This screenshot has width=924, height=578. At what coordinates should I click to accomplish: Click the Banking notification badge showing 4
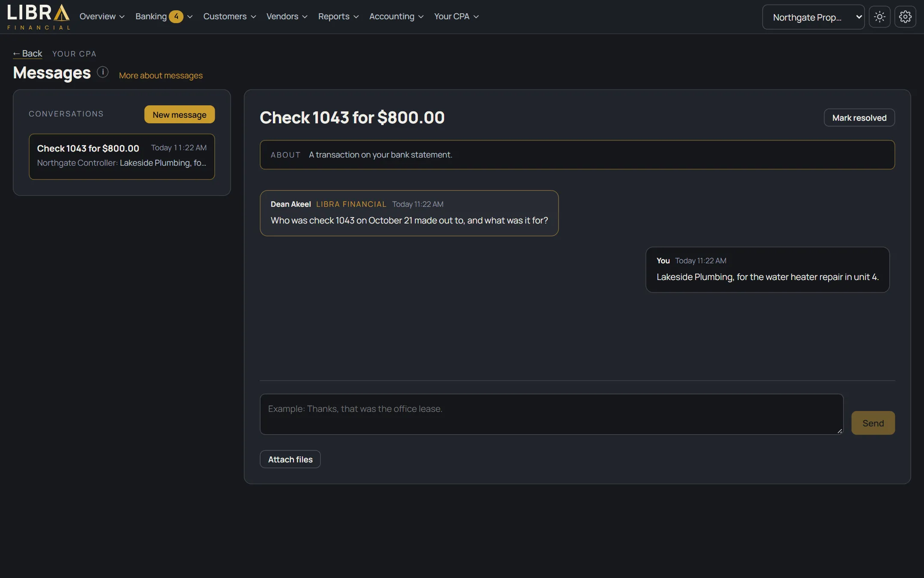click(x=176, y=16)
